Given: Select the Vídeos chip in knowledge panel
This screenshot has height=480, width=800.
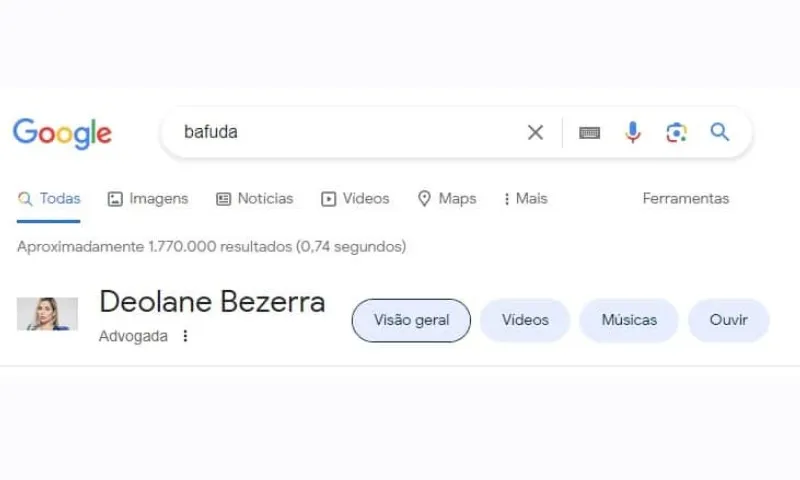Looking at the screenshot, I should (x=525, y=320).
